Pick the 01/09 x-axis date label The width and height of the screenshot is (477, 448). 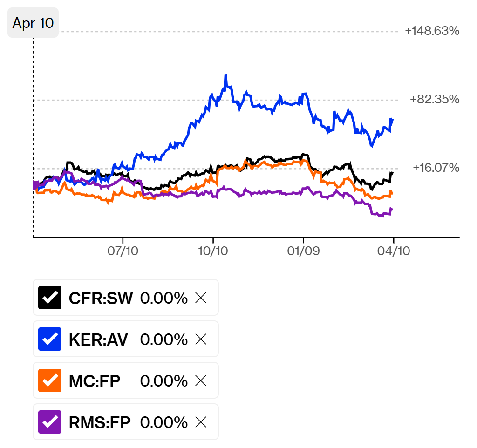(303, 251)
